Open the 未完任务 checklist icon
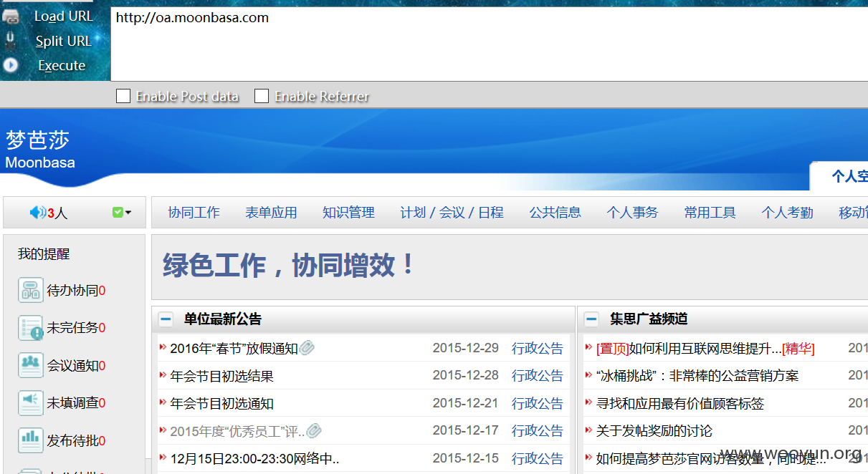Image resolution: width=868 pixels, height=474 pixels. 31,328
